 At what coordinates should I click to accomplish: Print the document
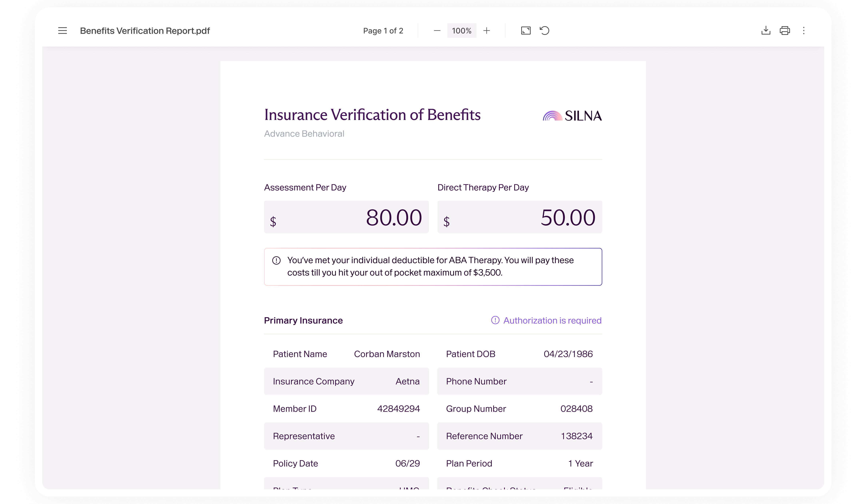tap(785, 31)
